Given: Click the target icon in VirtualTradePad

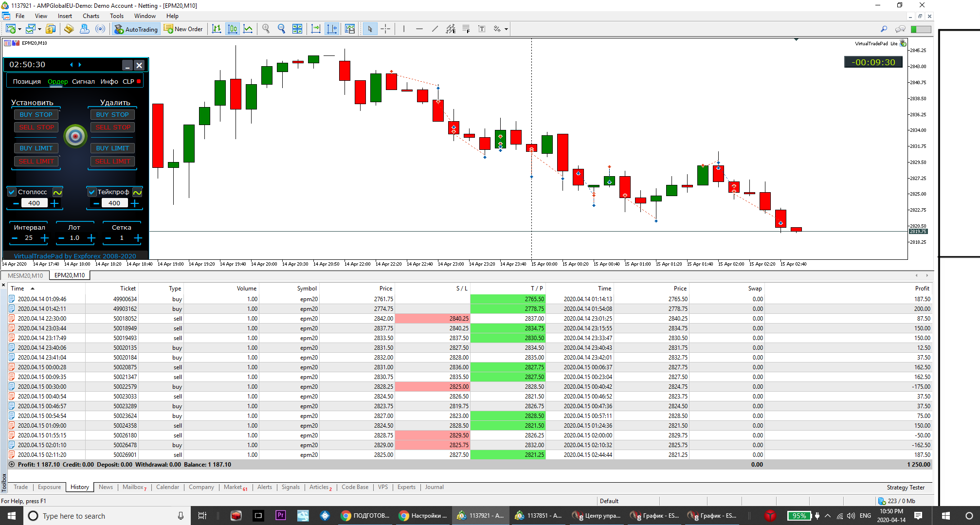Looking at the screenshot, I should 75,136.
